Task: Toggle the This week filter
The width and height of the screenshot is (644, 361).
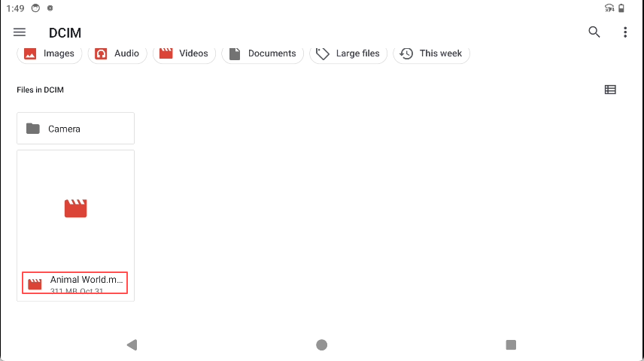Action: [431, 53]
